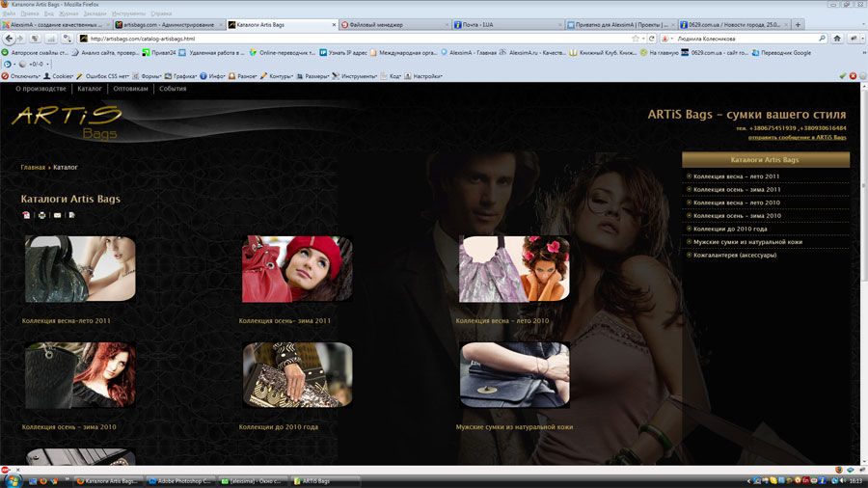Open the Настройки dropdown in developer toolbar
The image size is (868, 488).
point(423,76)
